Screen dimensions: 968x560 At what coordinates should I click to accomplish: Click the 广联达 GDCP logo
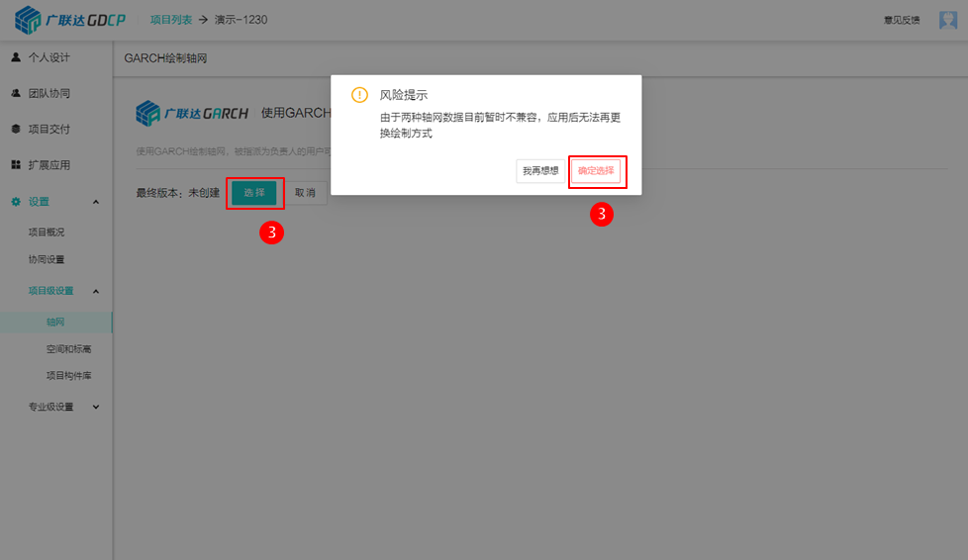tap(70, 20)
